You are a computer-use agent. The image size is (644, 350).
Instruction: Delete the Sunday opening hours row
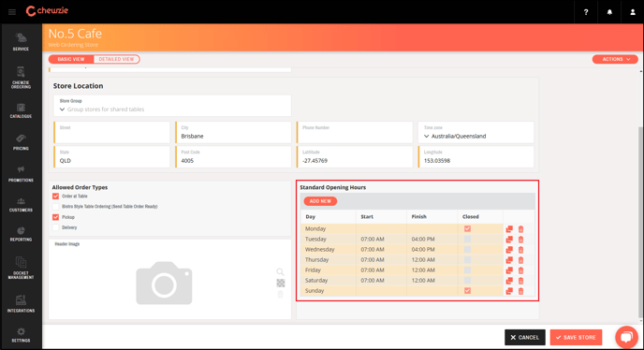520,291
